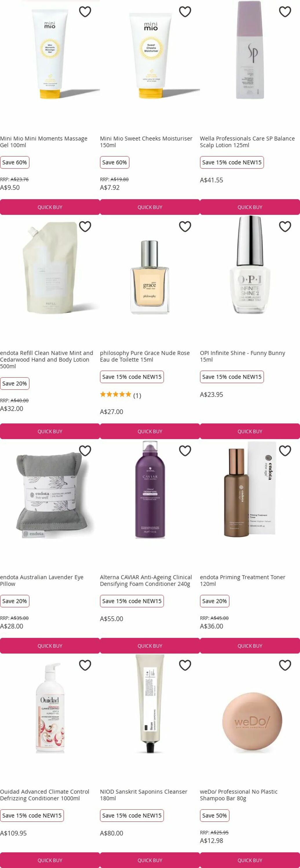Quick buy the NIOD Sanskrit Saponins Cleanser
This screenshot has height=868, width=300.
[150, 860]
